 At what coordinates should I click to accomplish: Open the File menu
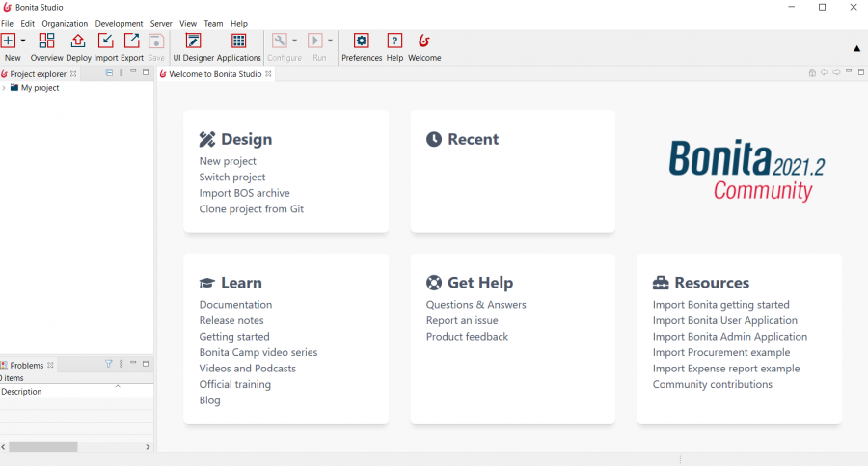point(7,24)
